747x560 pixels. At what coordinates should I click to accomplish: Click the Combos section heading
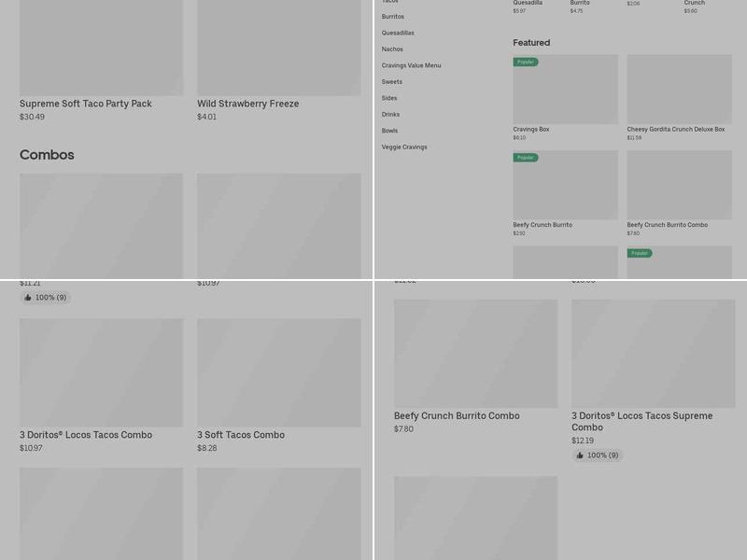47,155
